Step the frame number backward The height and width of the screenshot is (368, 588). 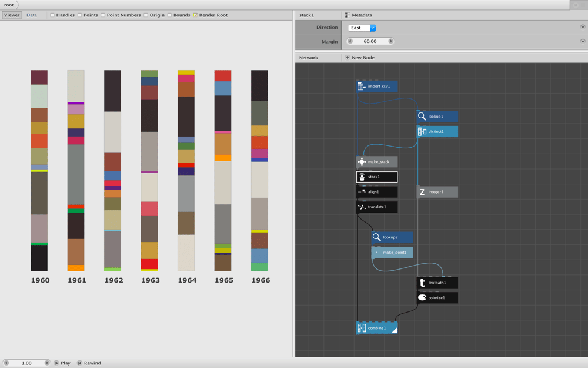pos(6,363)
